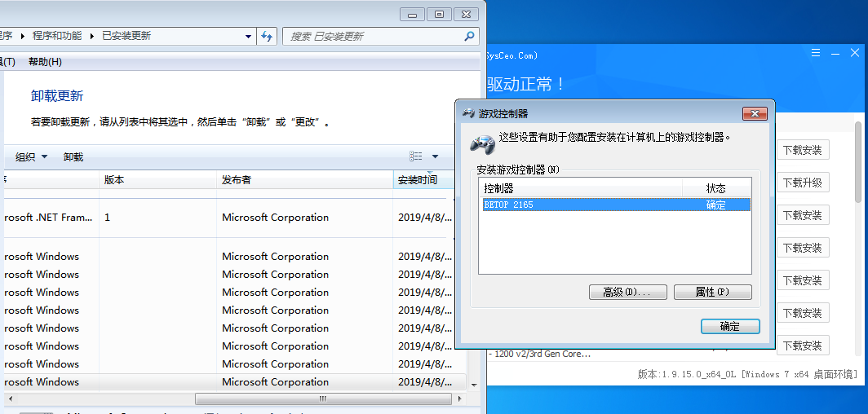
Task: Click the 控制器 column header
Action: click(x=581, y=188)
